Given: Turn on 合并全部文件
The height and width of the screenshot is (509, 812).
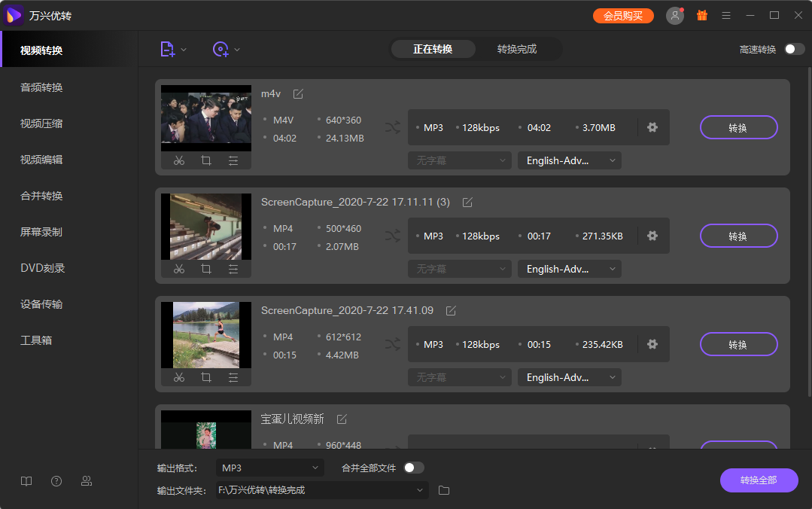Looking at the screenshot, I should tap(412, 467).
